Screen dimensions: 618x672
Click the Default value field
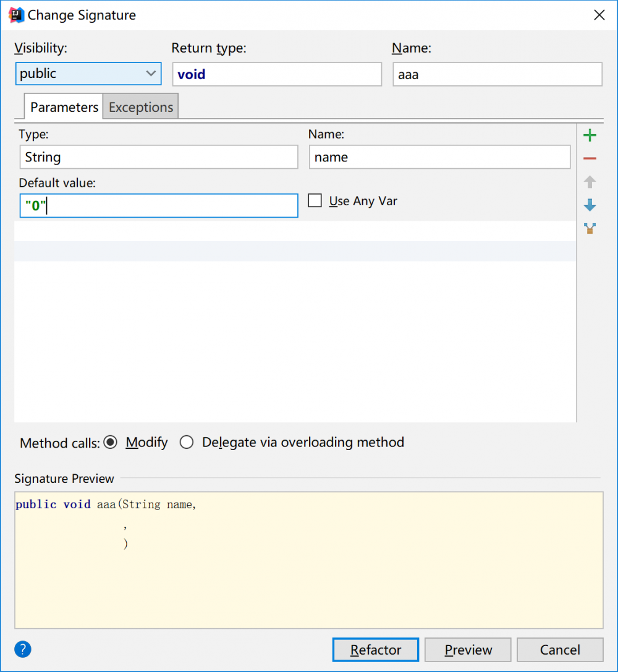coord(159,206)
